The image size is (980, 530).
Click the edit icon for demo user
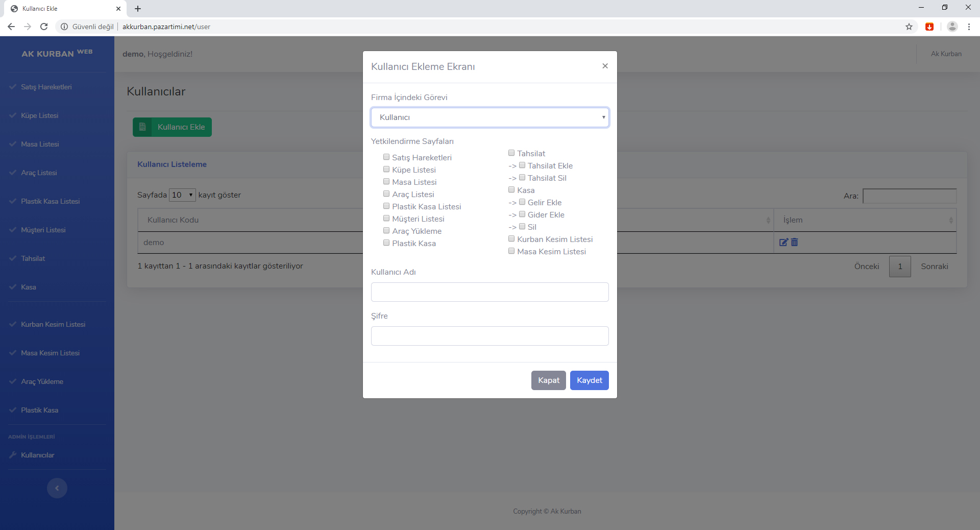click(783, 243)
